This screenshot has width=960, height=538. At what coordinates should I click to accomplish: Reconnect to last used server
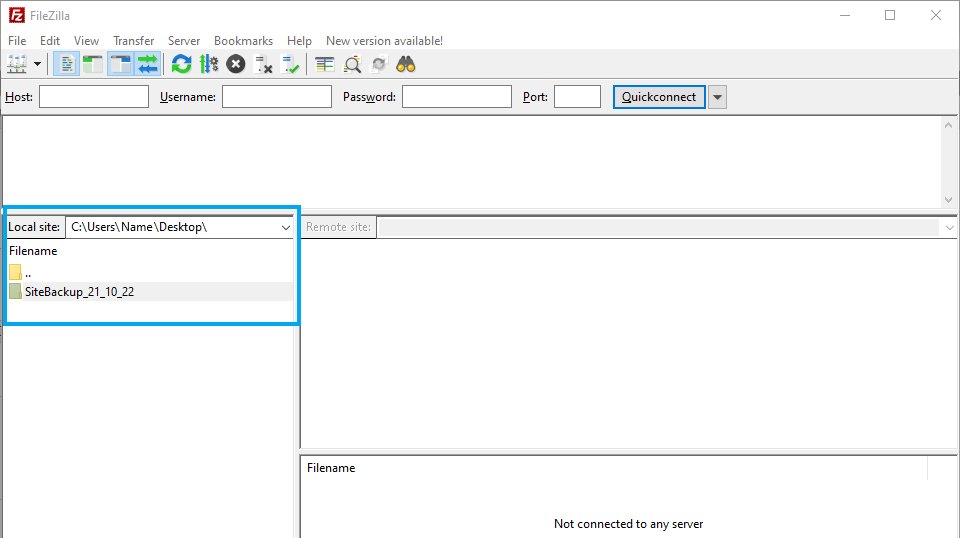click(290, 64)
